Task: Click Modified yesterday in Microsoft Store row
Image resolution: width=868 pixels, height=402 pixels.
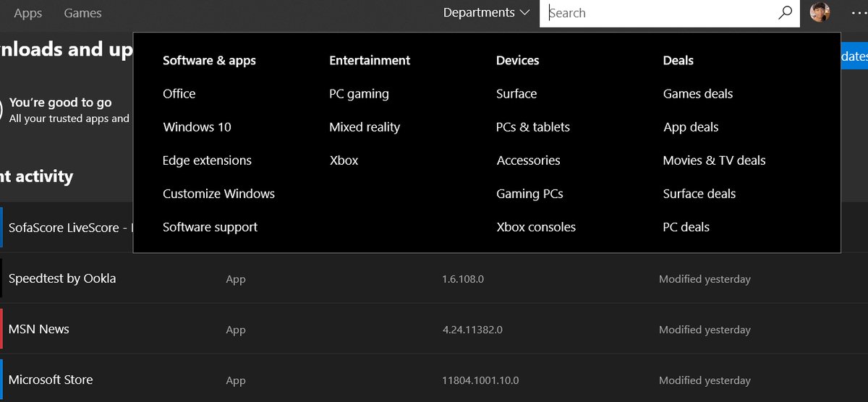Action: coord(705,380)
